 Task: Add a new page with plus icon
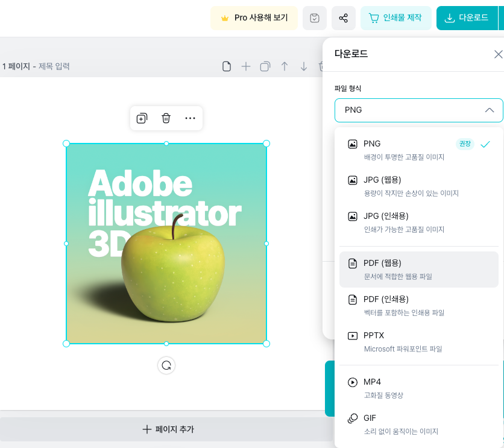pos(246,66)
